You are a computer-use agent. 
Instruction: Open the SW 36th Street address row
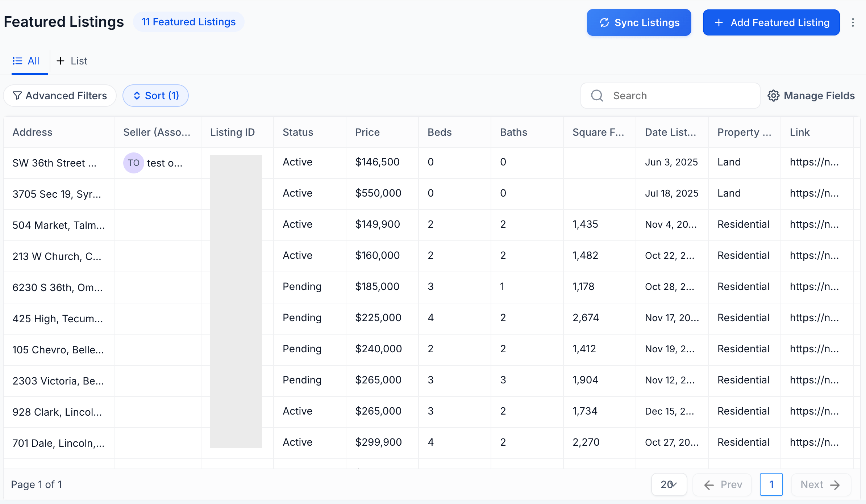tap(54, 163)
